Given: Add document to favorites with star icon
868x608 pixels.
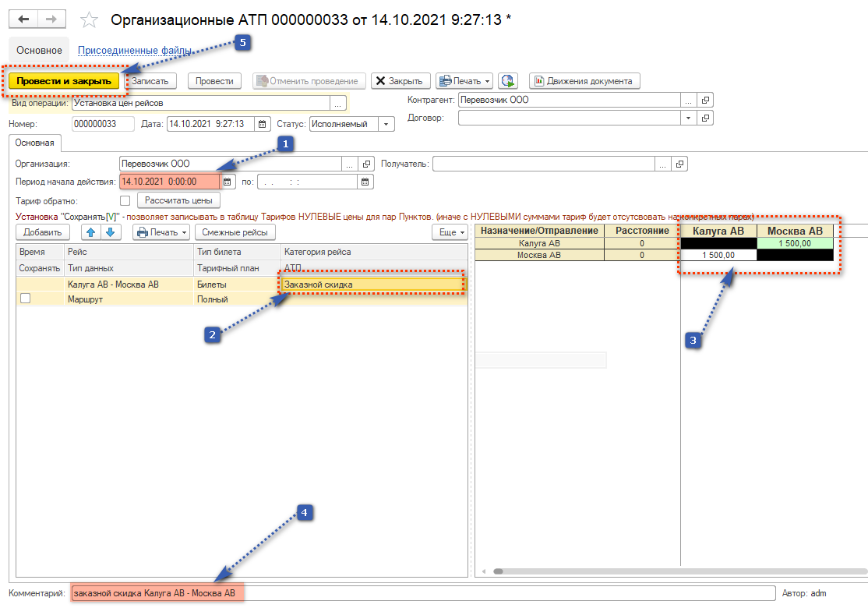Looking at the screenshot, I should pyautogui.click(x=90, y=19).
